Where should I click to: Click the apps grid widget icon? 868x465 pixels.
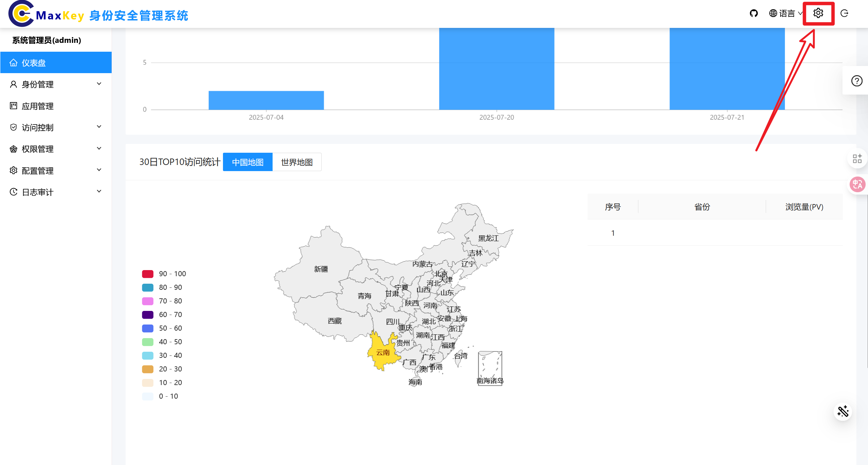[x=857, y=159]
